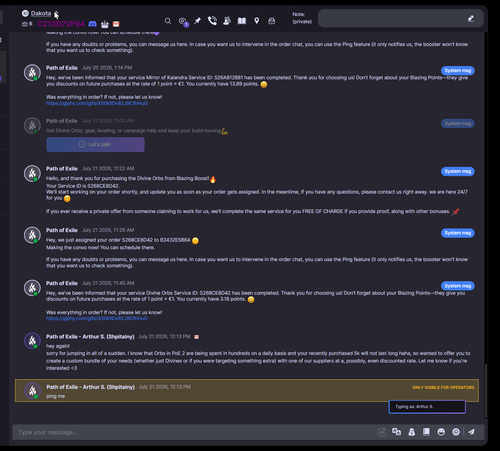Open the users icon in the header
Viewport: 500px width, 451px height.
227,21
